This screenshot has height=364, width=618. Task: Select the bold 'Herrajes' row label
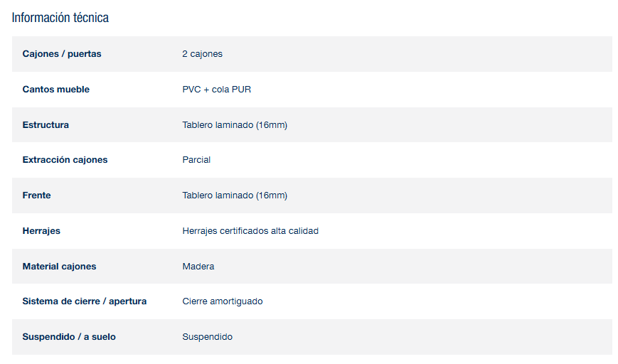(x=41, y=231)
